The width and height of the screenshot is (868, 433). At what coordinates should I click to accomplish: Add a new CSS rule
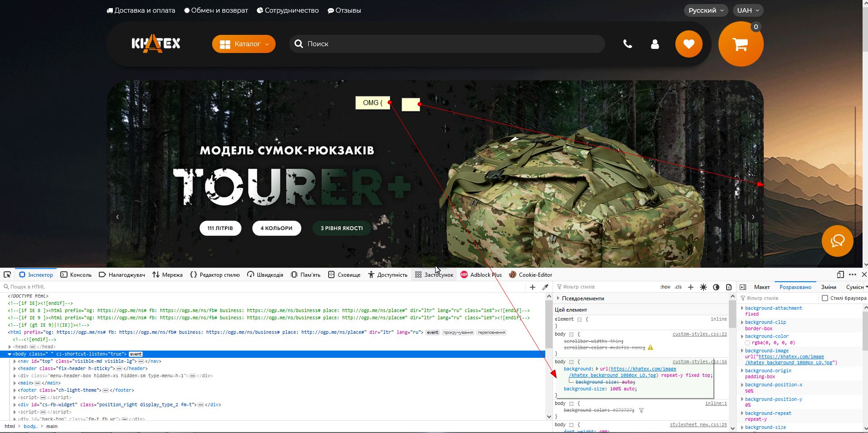[691, 287]
